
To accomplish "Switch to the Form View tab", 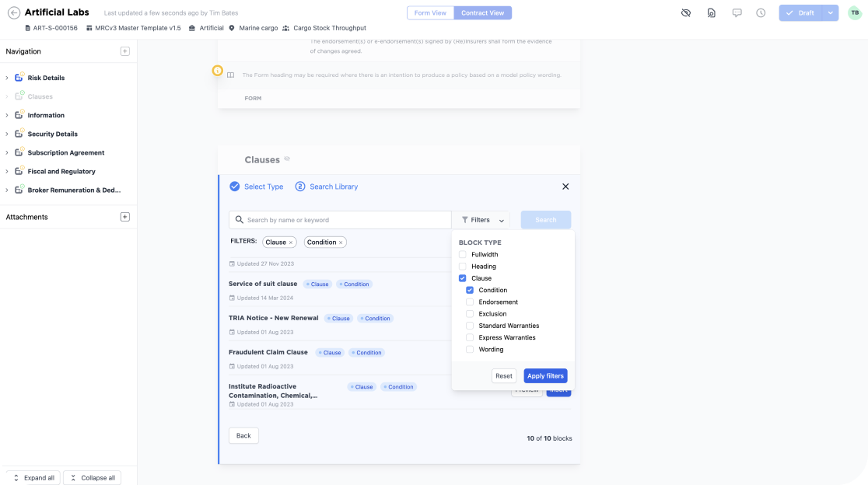I will [430, 13].
